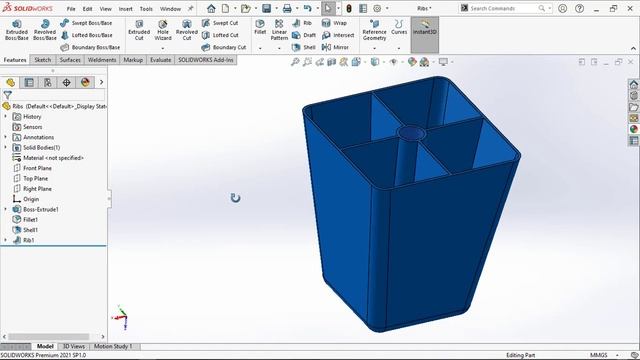Create a new document

point(225,8)
